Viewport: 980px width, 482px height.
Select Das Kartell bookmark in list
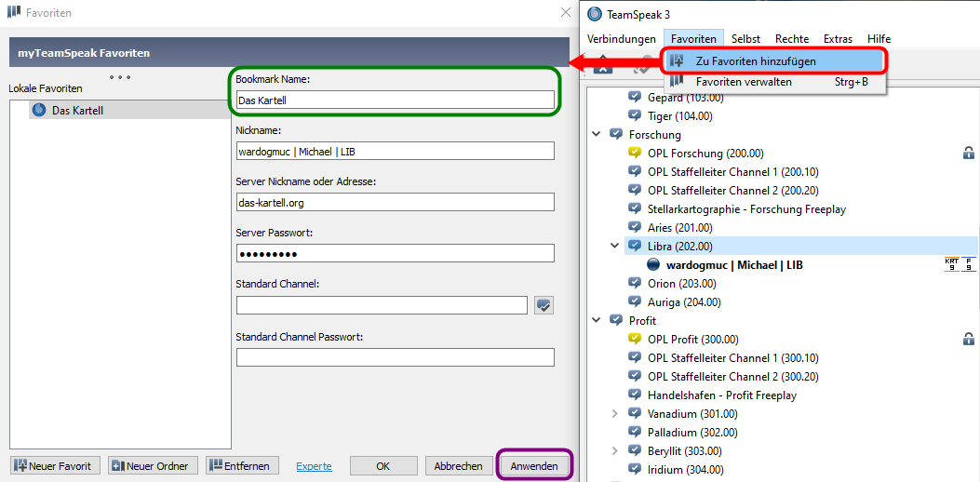[77, 110]
